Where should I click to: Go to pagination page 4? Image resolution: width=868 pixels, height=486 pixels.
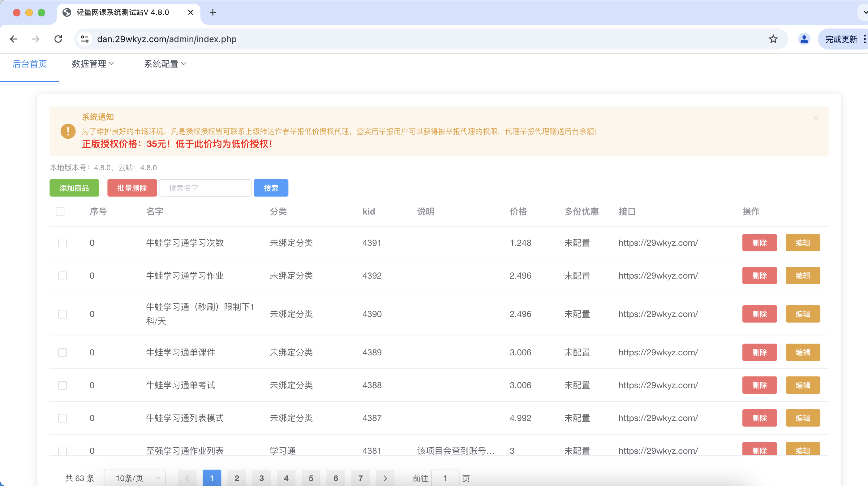coord(286,478)
